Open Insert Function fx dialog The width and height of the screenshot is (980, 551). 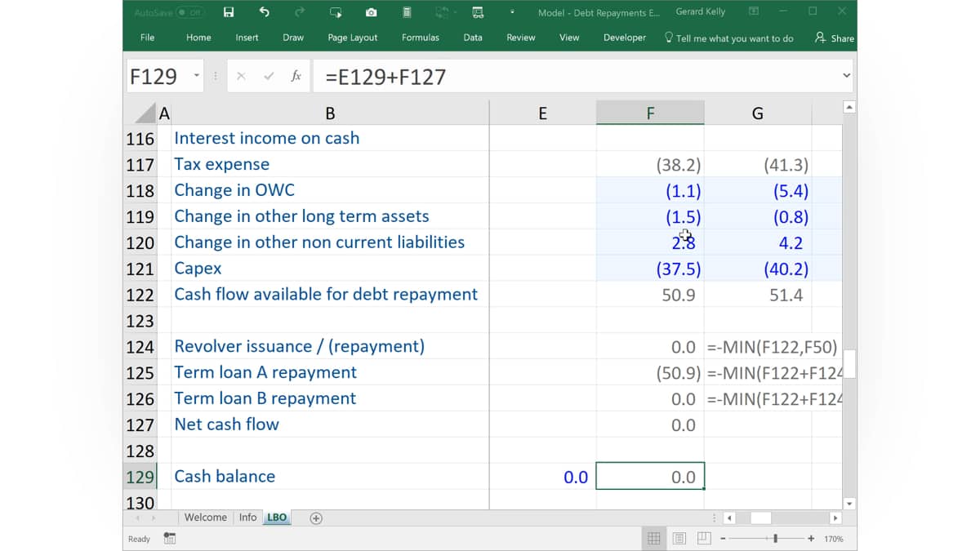tap(296, 76)
